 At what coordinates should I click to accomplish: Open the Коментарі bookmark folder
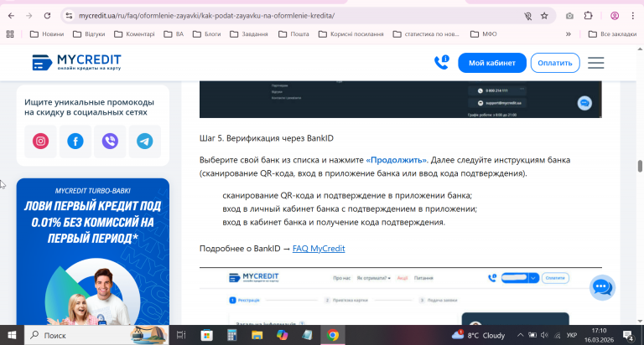coord(134,34)
